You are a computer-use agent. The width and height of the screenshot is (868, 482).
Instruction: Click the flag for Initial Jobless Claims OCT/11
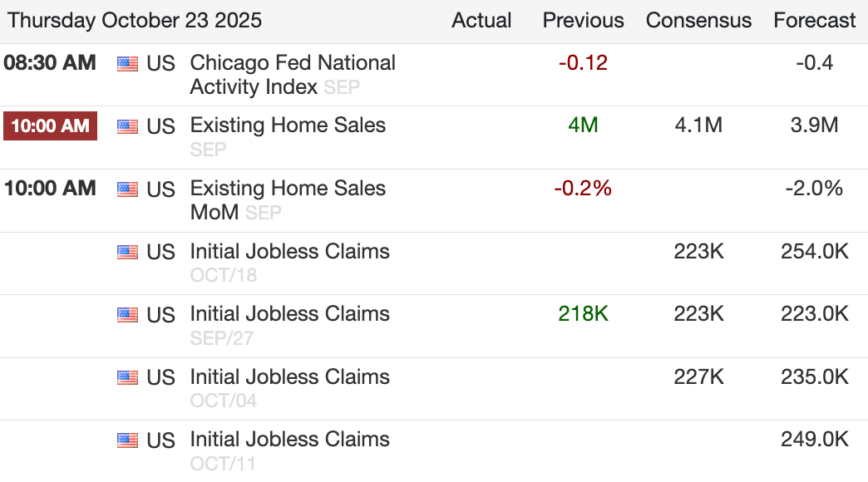click(127, 440)
